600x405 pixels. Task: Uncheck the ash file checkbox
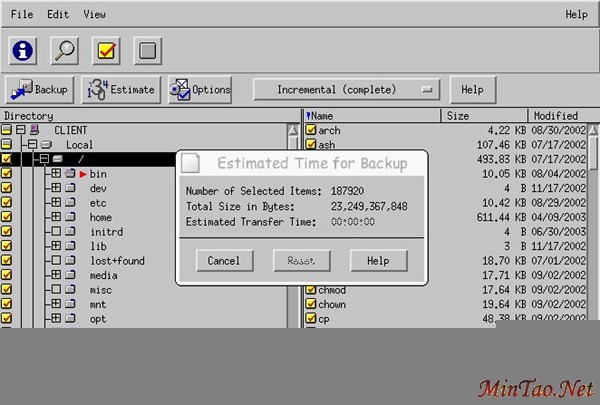pyautogui.click(x=311, y=144)
